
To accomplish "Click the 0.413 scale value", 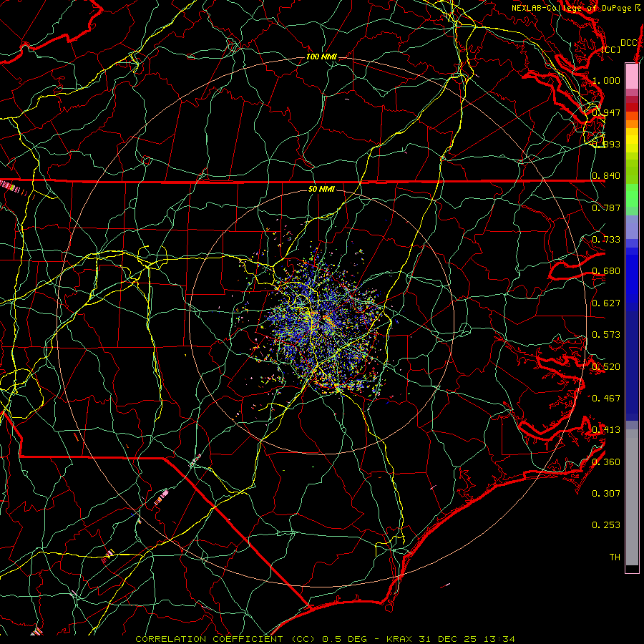I will (x=606, y=430).
